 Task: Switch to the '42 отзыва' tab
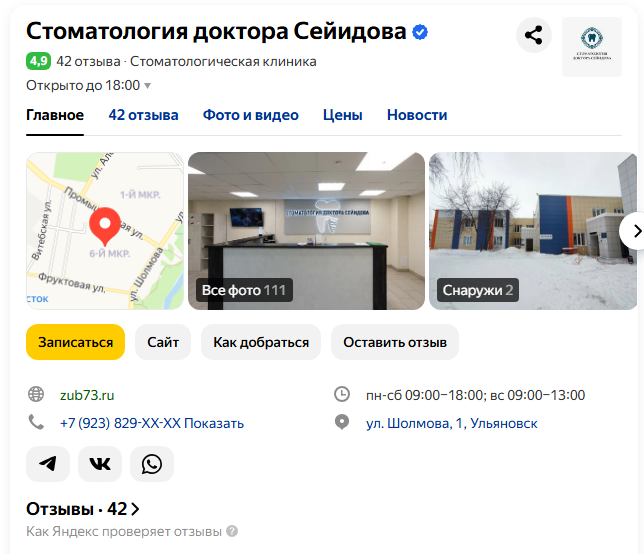tap(143, 115)
